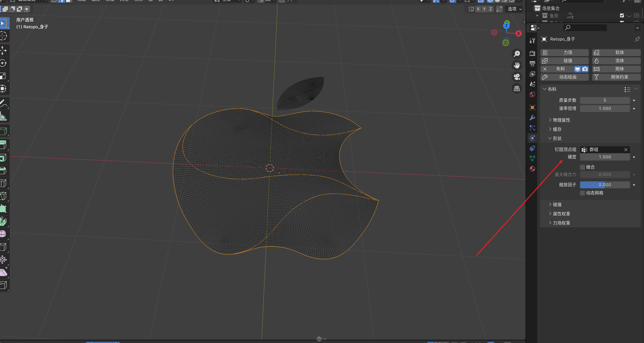Remove 布料 cloth physics
Screen dimensions: 644x343
tap(545, 69)
